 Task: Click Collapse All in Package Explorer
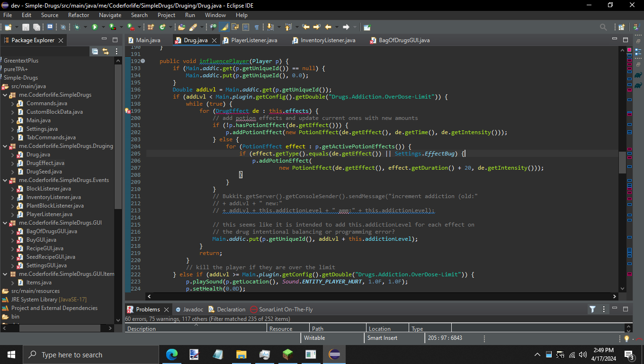point(95,51)
